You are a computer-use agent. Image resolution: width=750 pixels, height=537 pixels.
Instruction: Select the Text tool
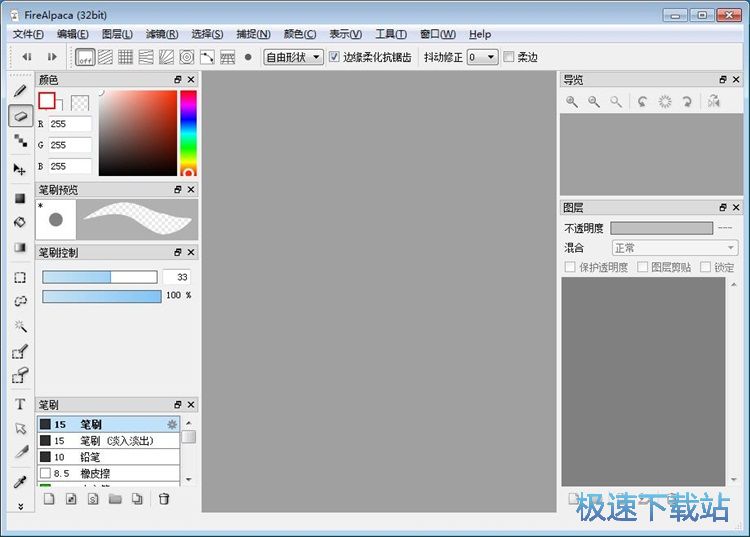[x=20, y=404]
